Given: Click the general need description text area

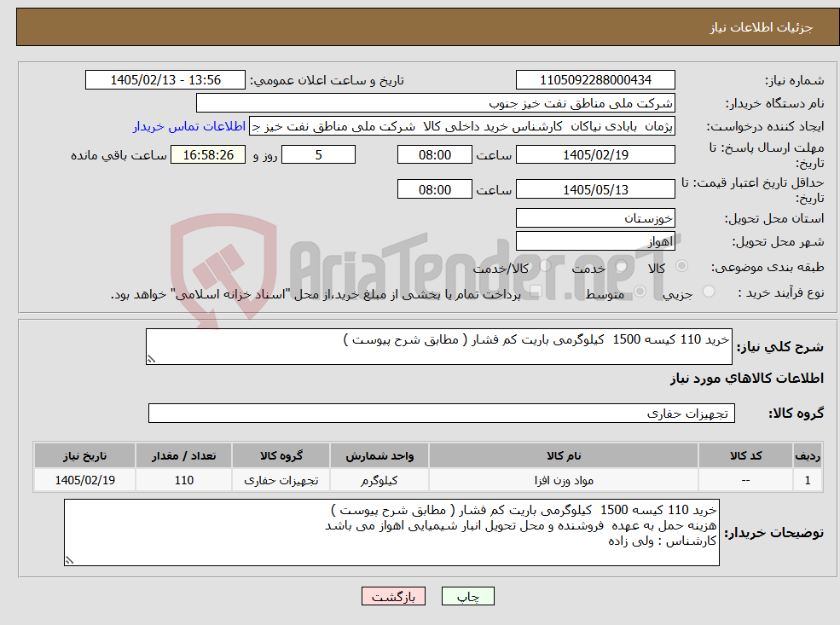Looking at the screenshot, I should (438, 346).
